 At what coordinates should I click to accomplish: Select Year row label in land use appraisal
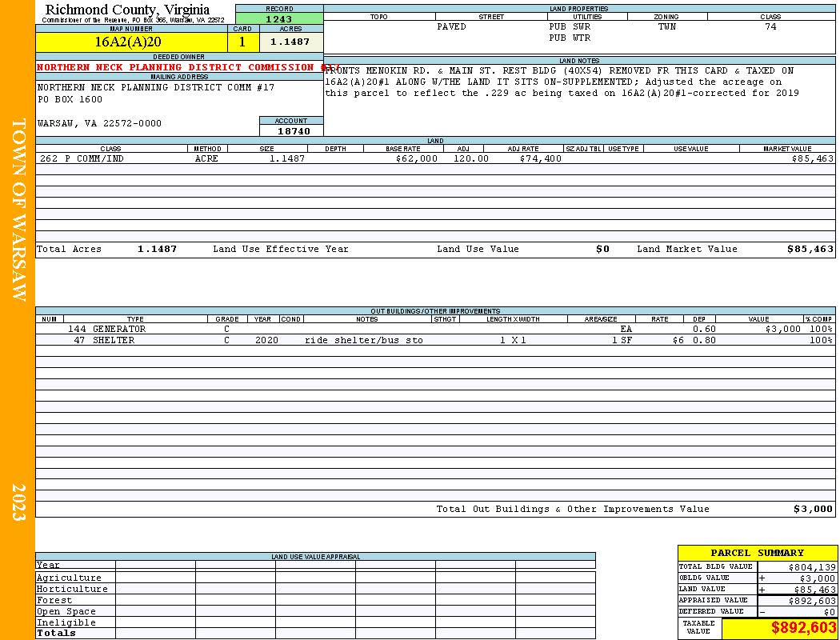pos(48,565)
